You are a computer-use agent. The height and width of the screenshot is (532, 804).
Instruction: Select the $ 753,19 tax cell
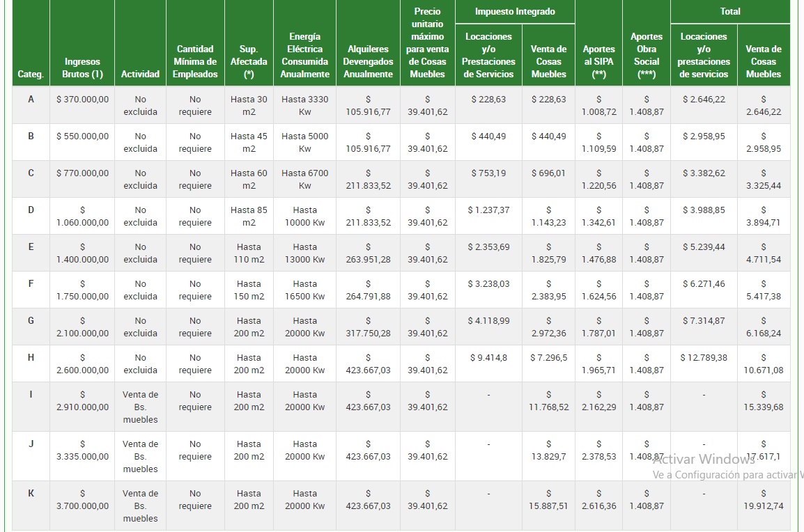[x=488, y=173]
